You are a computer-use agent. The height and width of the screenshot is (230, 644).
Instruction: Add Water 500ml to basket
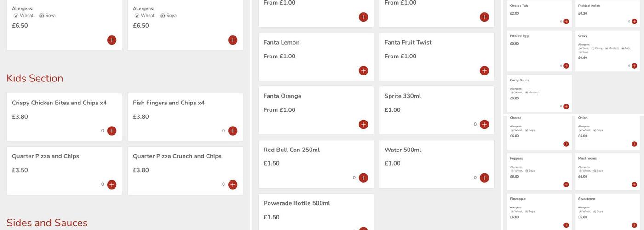[484, 178]
